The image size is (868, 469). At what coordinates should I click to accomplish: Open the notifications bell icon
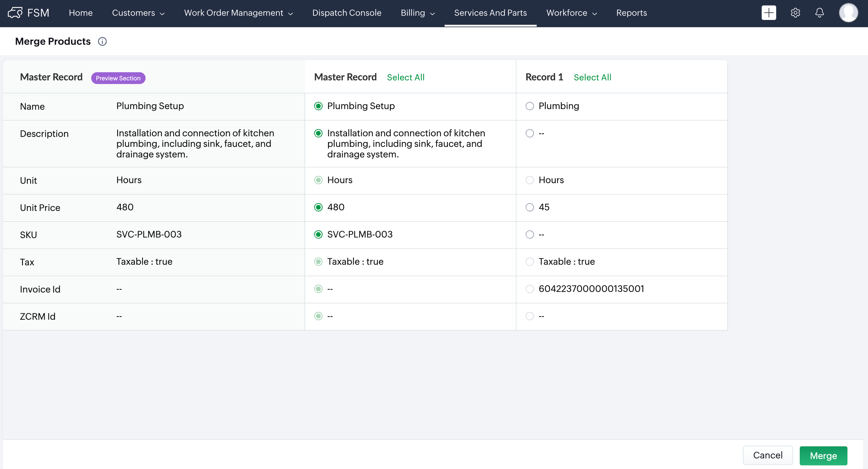(819, 13)
